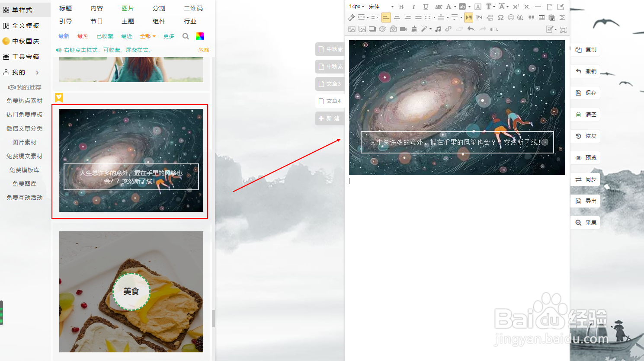Filter styles by 最热
Viewport: 644px width, 361px height.
tap(83, 36)
